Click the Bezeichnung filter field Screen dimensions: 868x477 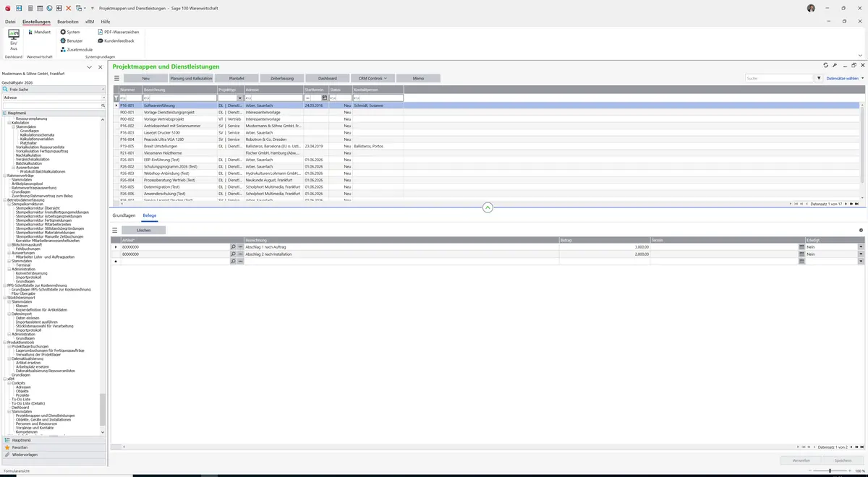179,98
